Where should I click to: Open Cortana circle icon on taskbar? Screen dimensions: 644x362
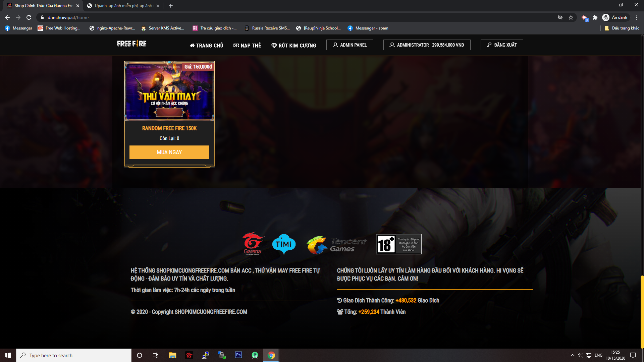point(140,355)
